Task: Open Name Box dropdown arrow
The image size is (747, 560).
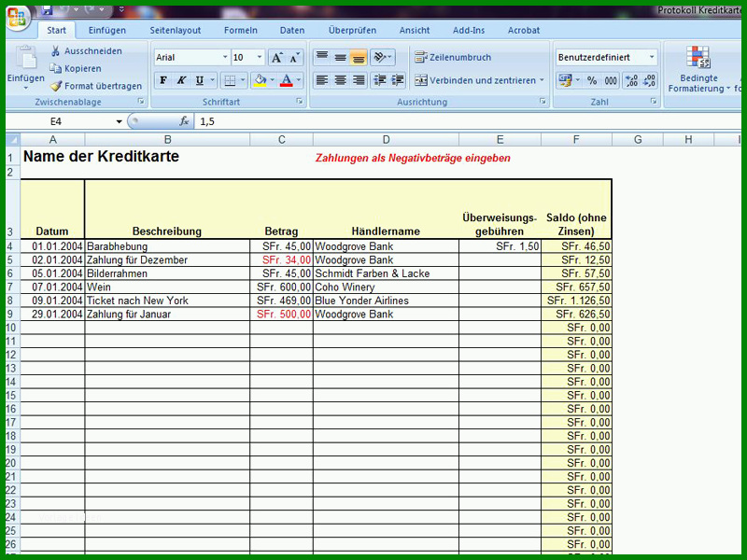Action: pos(120,122)
